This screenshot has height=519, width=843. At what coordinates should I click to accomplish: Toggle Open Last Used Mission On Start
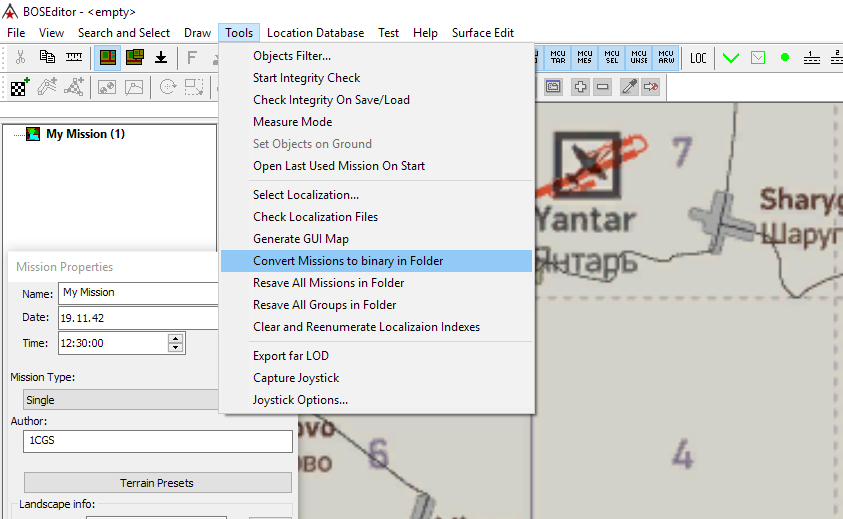click(376, 166)
